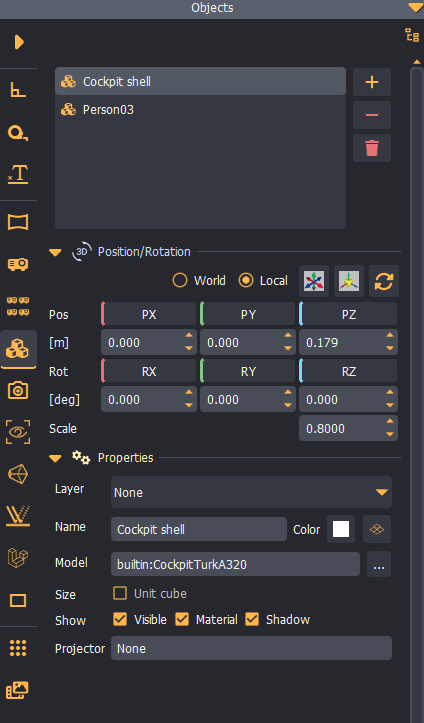This screenshot has height=723, width=424.
Task: Open the Projector selector set to None
Action: tap(252, 648)
